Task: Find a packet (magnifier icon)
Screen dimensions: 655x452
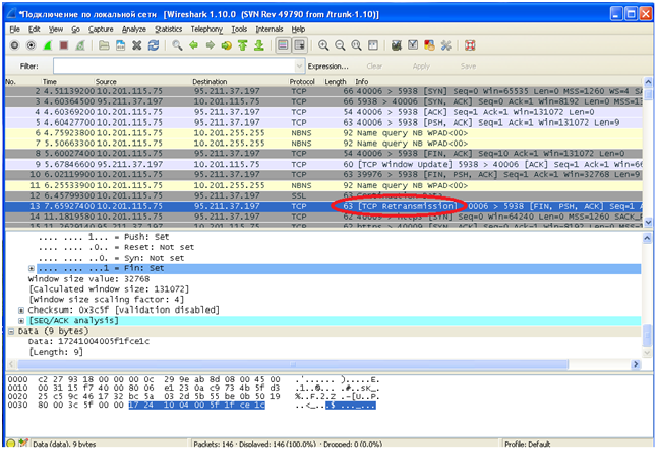Action: coord(177,46)
